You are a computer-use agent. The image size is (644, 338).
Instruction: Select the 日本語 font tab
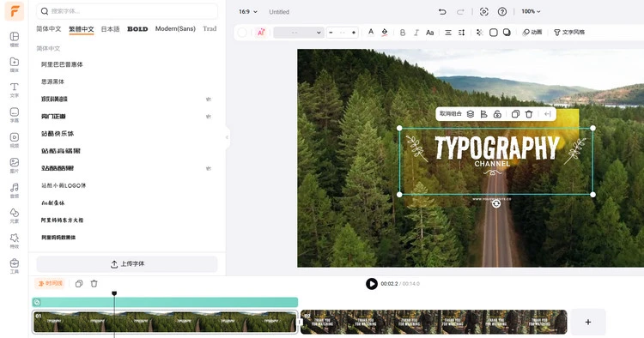pyautogui.click(x=110, y=28)
